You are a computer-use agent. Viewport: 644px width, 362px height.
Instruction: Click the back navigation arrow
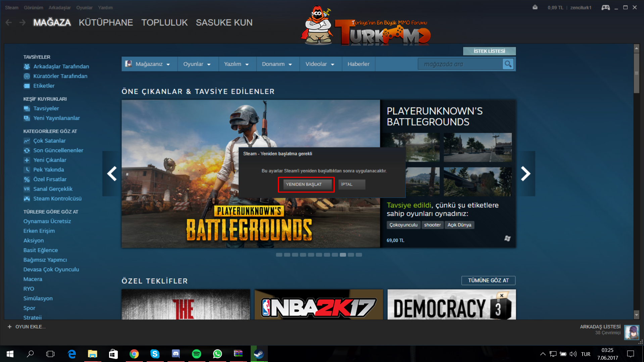tap(9, 22)
